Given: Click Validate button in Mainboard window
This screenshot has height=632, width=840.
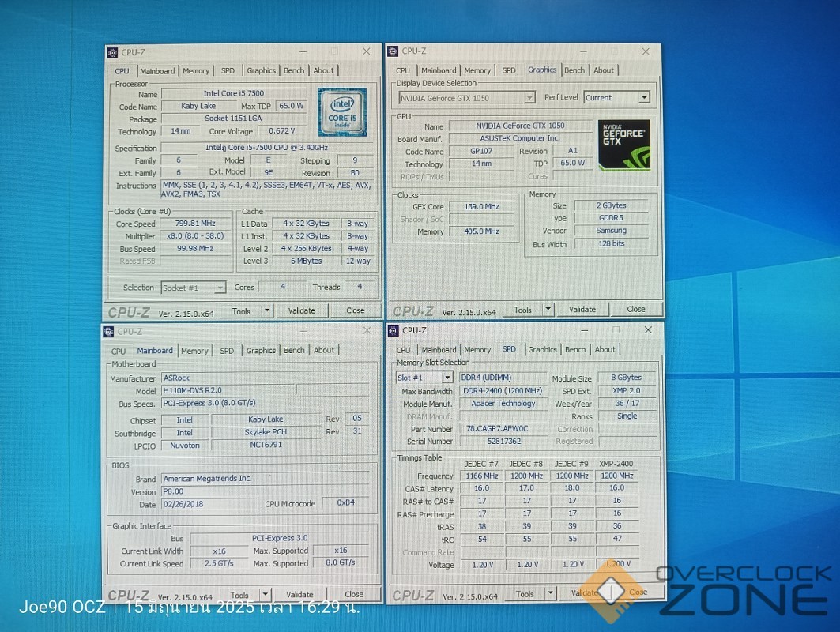Looking at the screenshot, I should click(299, 595).
